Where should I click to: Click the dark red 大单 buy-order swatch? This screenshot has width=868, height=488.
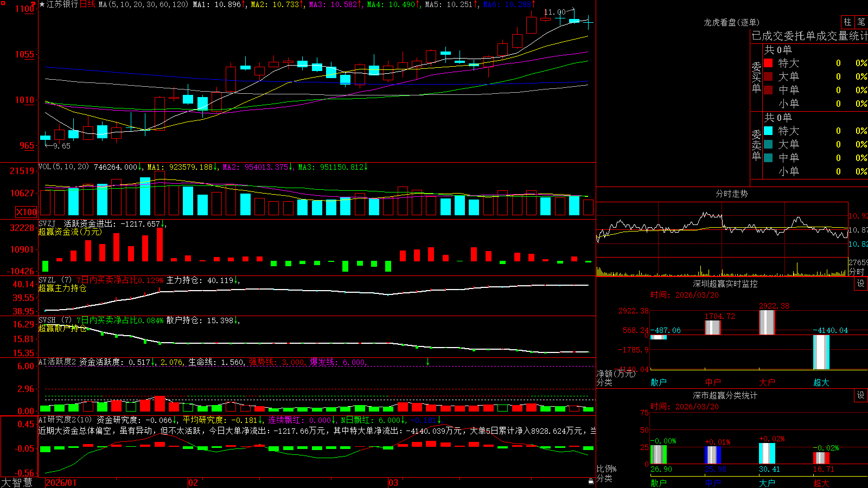click(x=768, y=76)
